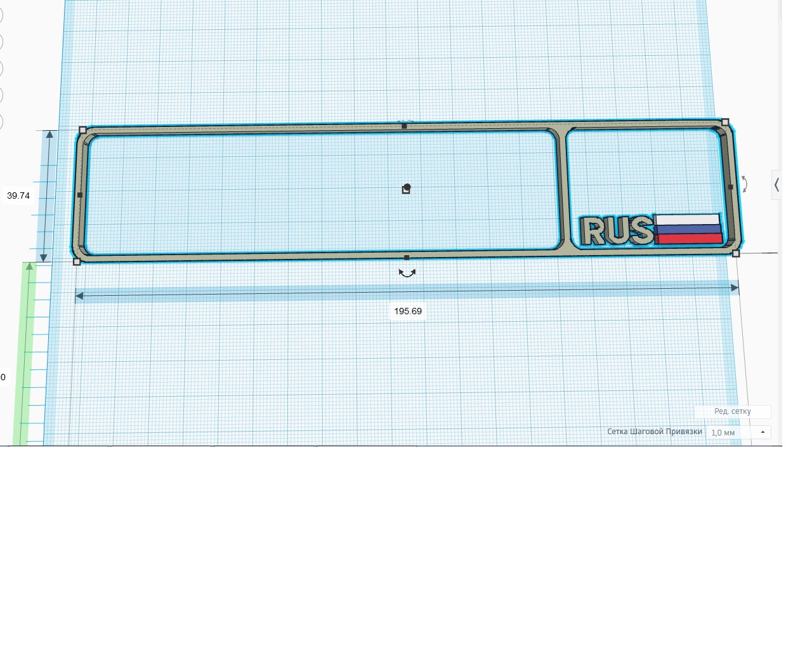Select the red stripe of the flag
This screenshot has height=650, width=812.
[x=690, y=239]
